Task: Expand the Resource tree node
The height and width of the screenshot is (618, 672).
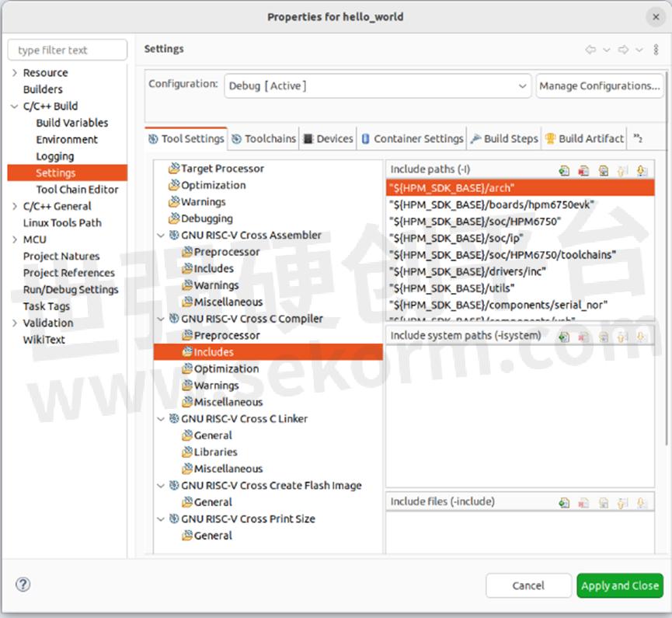Action: pyautogui.click(x=15, y=73)
